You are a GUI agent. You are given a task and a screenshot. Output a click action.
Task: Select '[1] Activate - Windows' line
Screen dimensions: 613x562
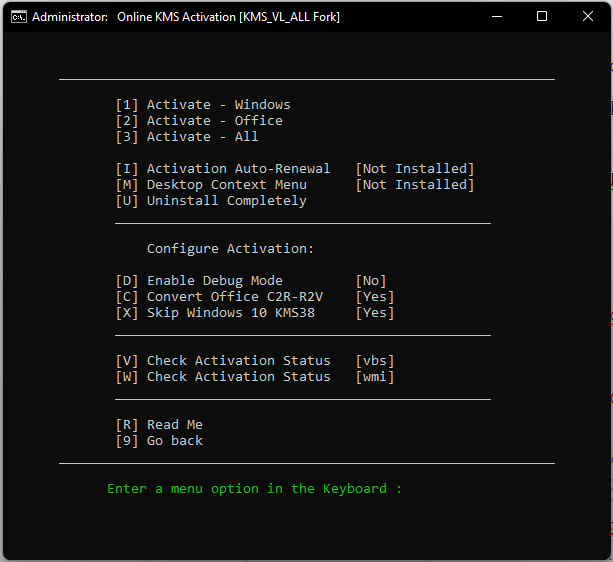point(203,105)
